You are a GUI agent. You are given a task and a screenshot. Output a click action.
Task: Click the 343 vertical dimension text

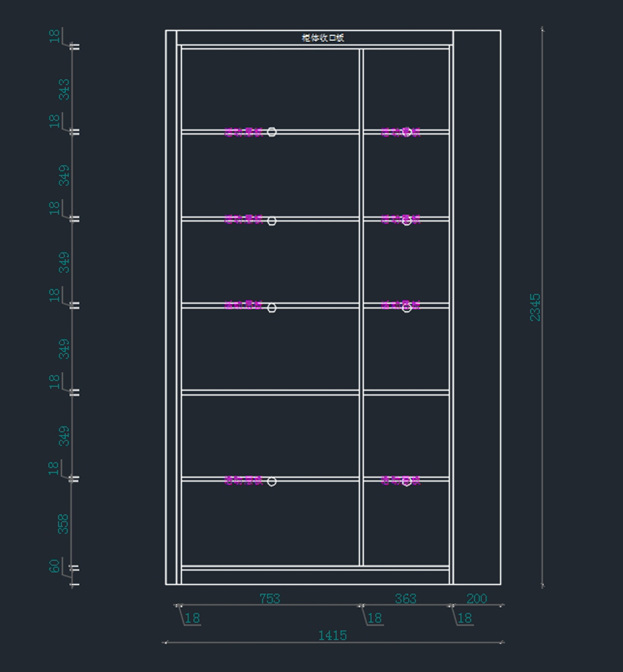tap(64, 89)
